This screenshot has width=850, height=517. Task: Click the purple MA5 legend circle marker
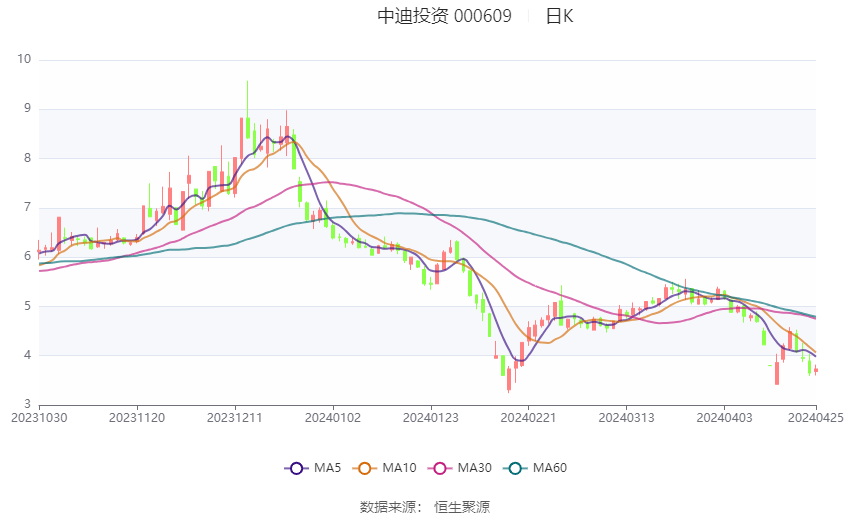click(x=296, y=468)
